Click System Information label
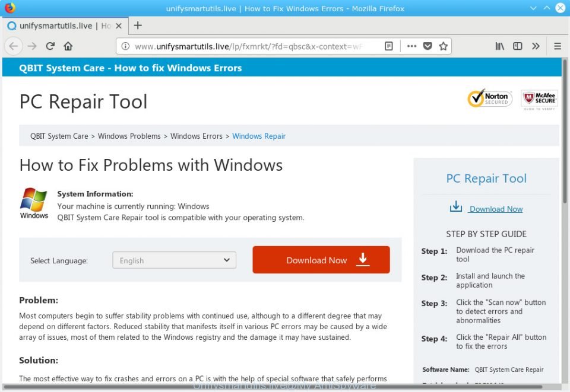The height and width of the screenshot is (392, 570). pos(95,194)
